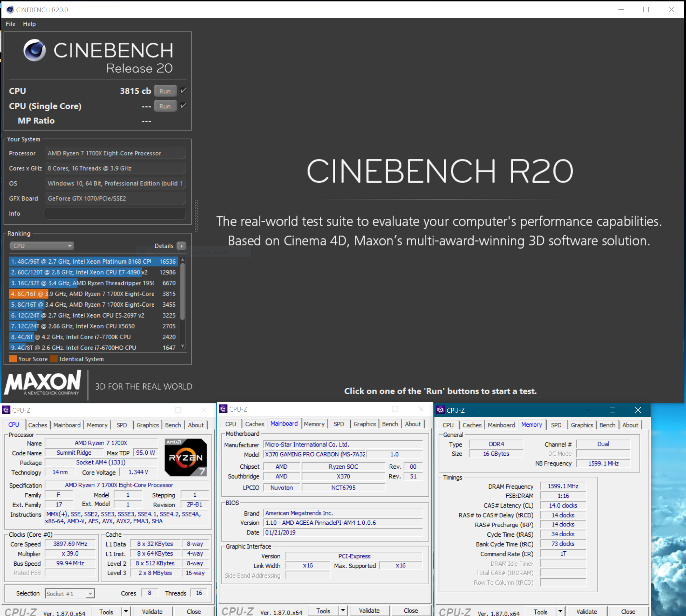The width and height of the screenshot is (686, 616).
Task: Select the 3.4 GHz Ryzen 7 1700X entry
Action: (93, 305)
